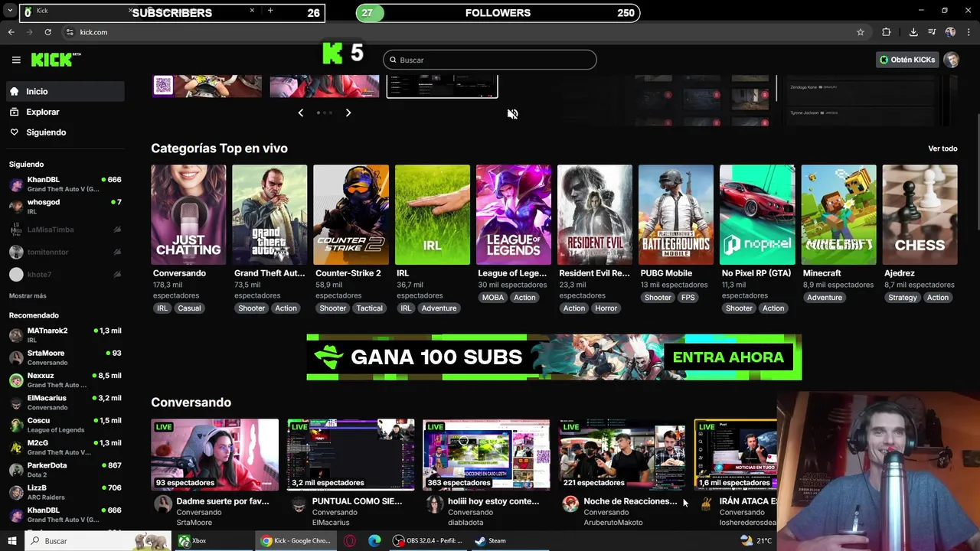Focus the Windows taskbar Buscar box

[98, 540]
